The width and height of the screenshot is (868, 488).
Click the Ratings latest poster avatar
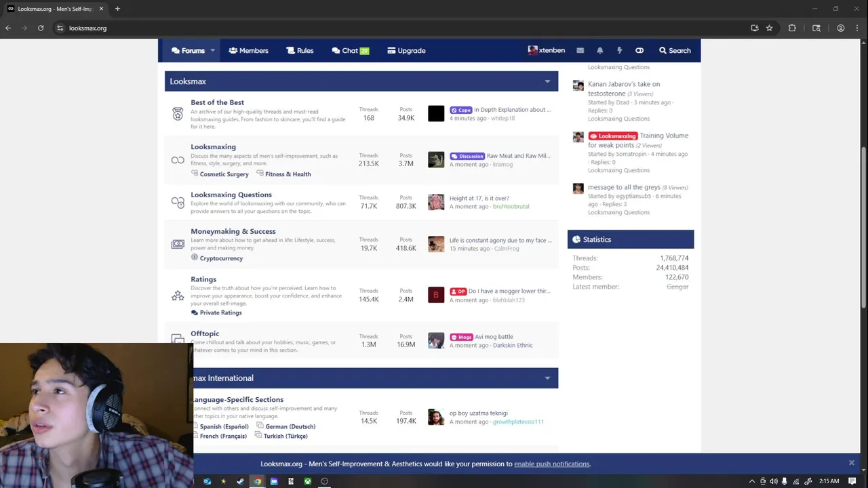point(436,295)
